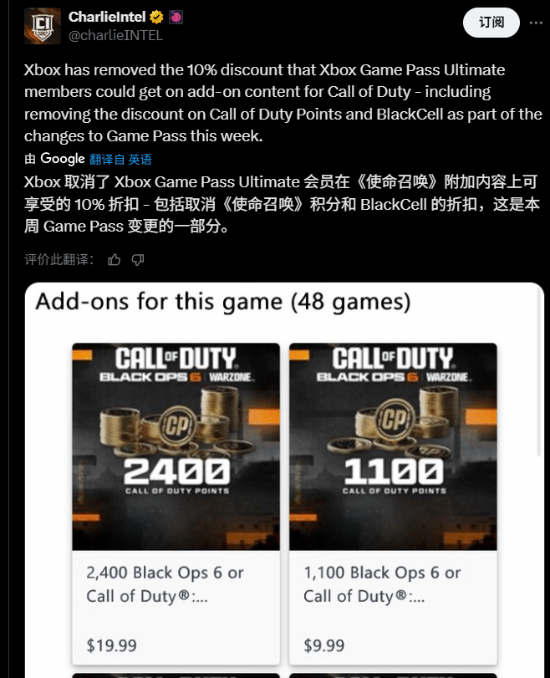The height and width of the screenshot is (678, 550).
Task: Click the Add-ons for this game heading
Action: tap(223, 301)
